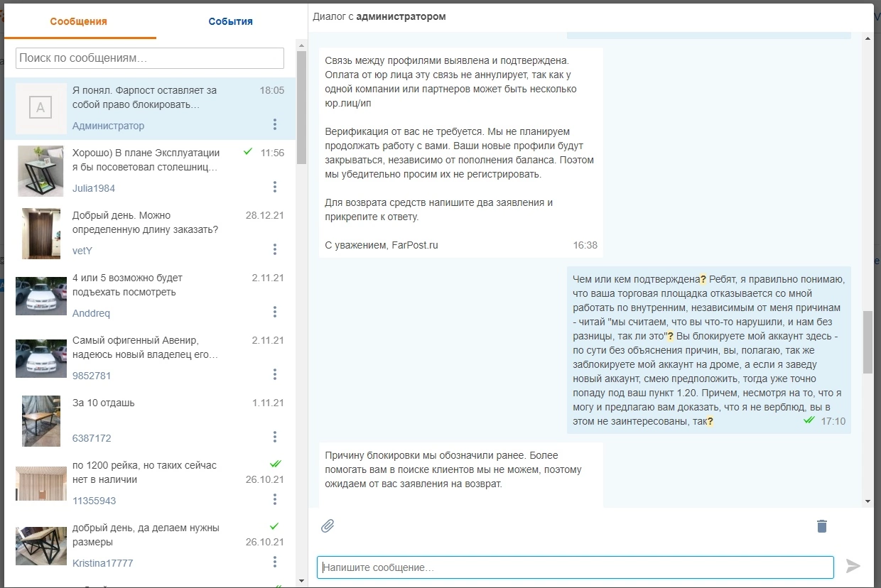Open three-dot menu for 9852781 conversation
The height and width of the screenshot is (588, 881).
click(x=275, y=375)
